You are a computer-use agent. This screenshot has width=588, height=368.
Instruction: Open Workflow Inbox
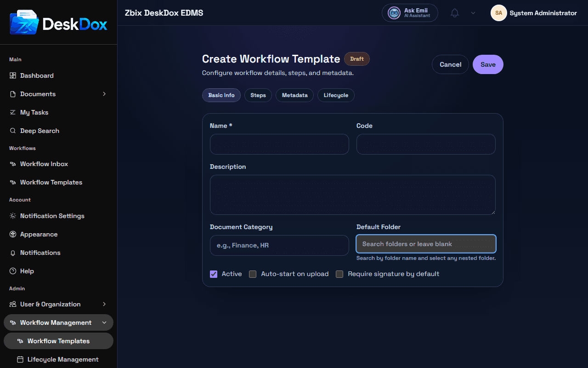pyautogui.click(x=58, y=164)
